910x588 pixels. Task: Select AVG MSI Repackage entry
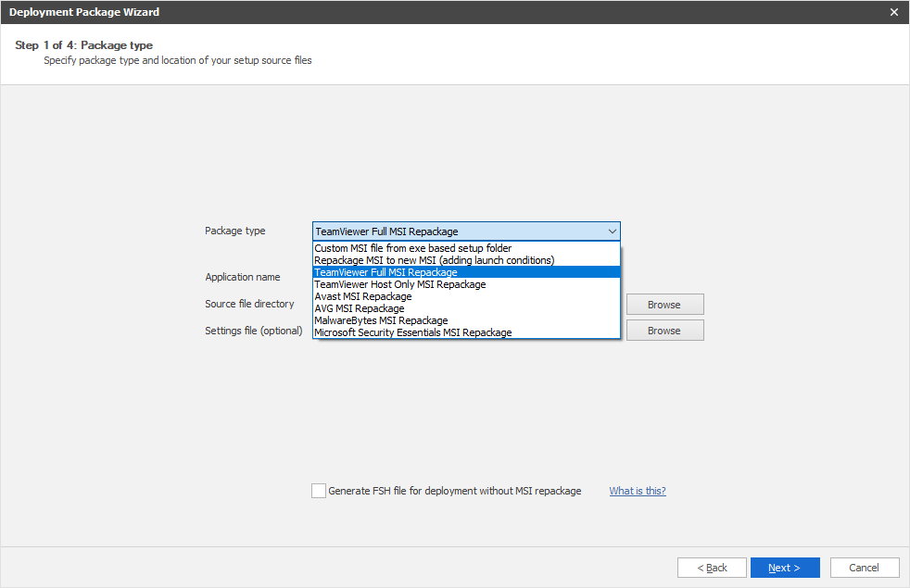click(x=466, y=308)
